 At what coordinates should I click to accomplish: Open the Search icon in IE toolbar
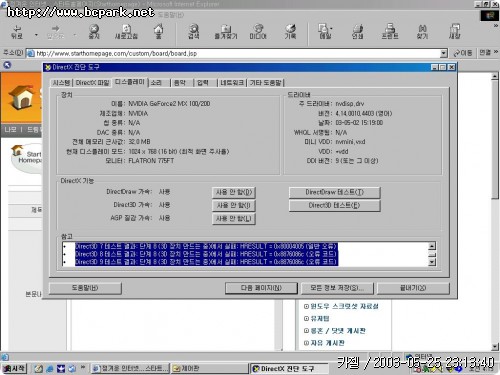(x=194, y=32)
